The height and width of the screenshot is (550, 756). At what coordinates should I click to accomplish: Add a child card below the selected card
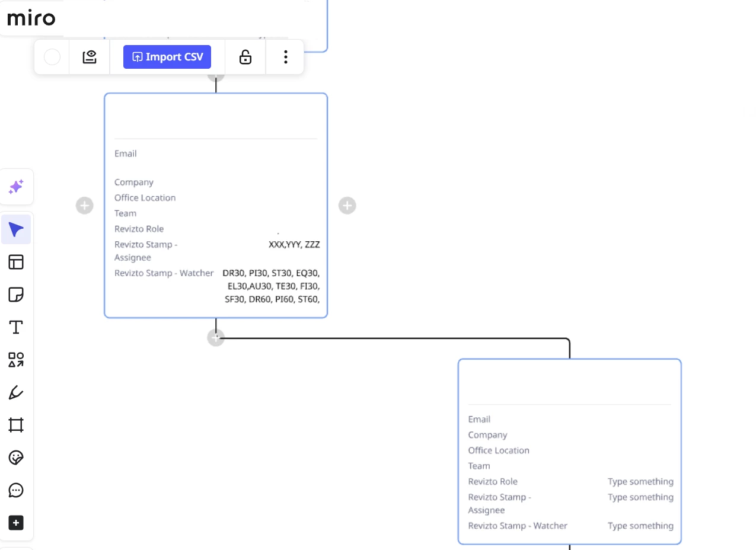click(x=216, y=338)
